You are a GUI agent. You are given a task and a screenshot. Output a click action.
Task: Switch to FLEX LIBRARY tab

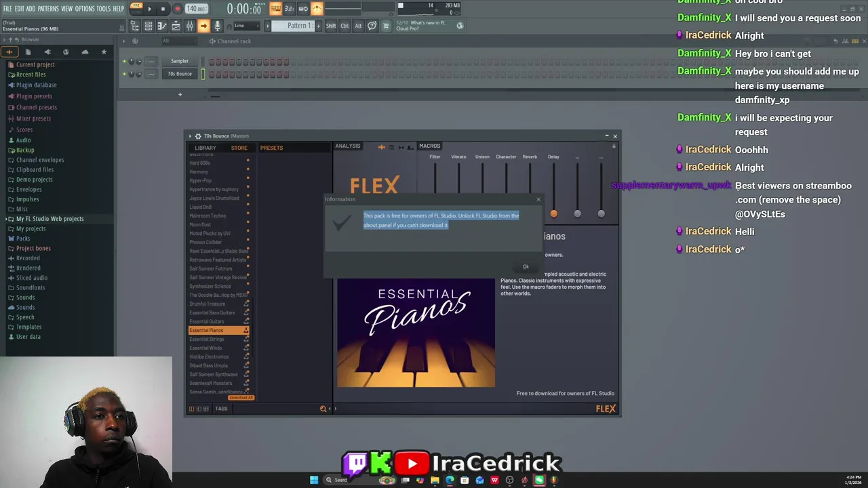pyautogui.click(x=205, y=148)
